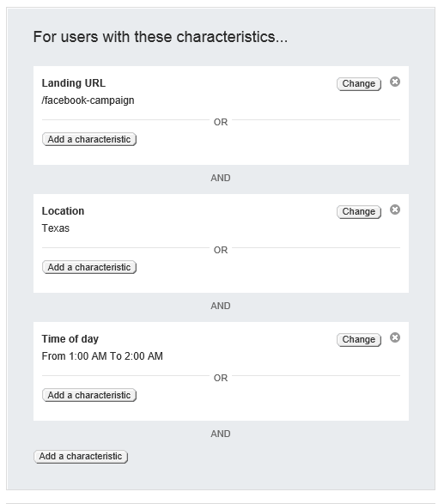Viewport: 444px width, 504px height.
Task: Click the Time of day heading
Action: pyautogui.click(x=70, y=339)
